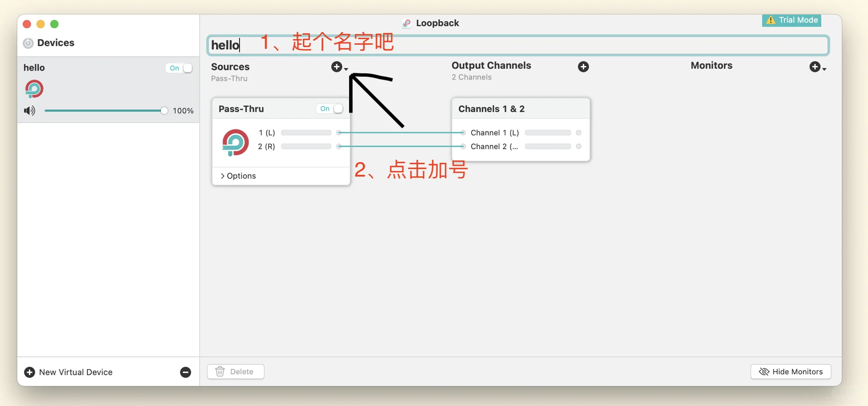Click the device name field containing hello
The width and height of the screenshot is (868, 406).
pos(518,45)
